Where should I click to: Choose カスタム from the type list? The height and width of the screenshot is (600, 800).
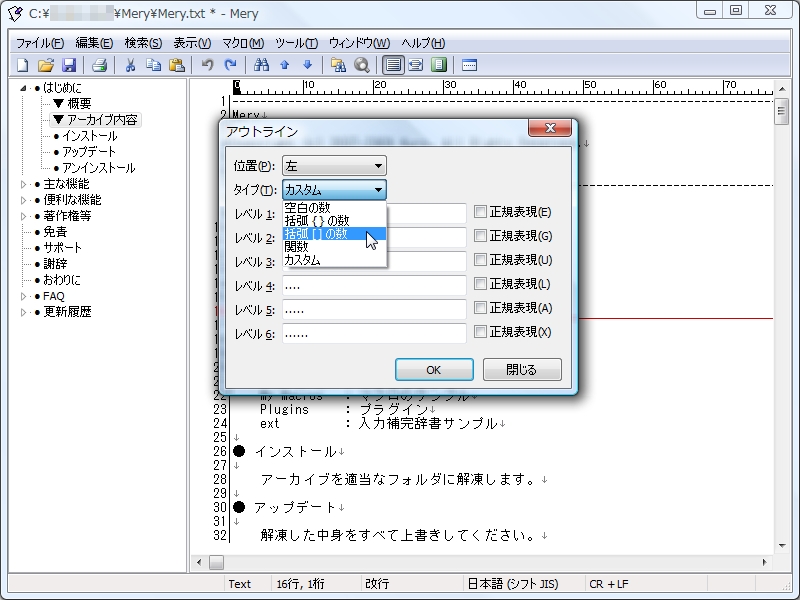[334, 260]
